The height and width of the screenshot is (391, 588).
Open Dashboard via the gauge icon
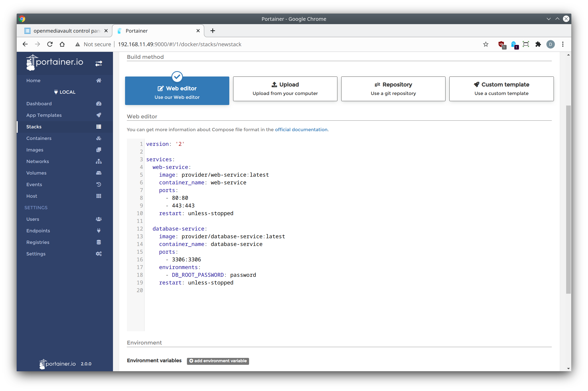[x=99, y=104]
